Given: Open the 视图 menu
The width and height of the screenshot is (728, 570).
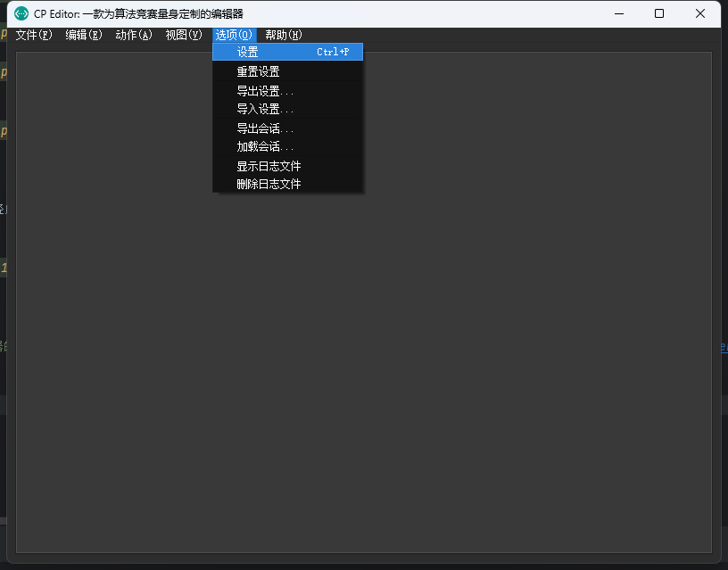Looking at the screenshot, I should click(x=183, y=35).
